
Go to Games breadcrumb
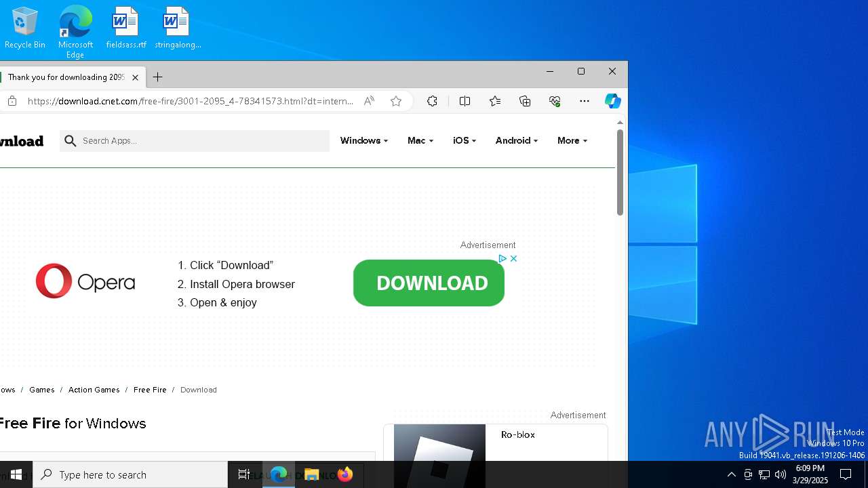coord(41,390)
